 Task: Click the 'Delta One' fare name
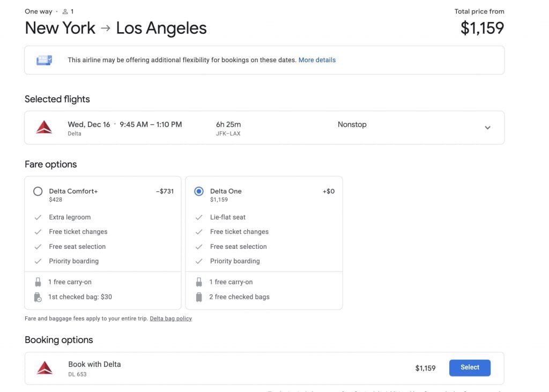tap(226, 191)
